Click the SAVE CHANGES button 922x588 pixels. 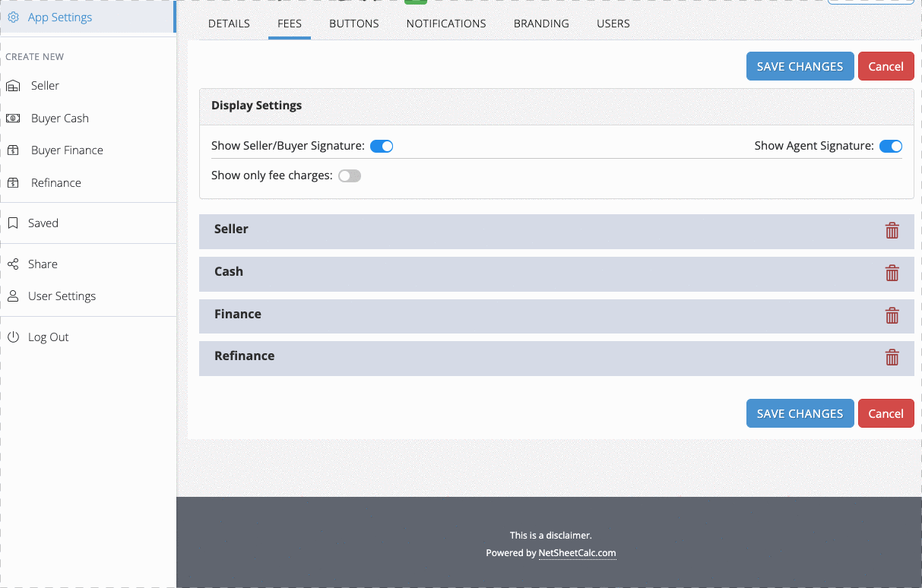(x=800, y=66)
